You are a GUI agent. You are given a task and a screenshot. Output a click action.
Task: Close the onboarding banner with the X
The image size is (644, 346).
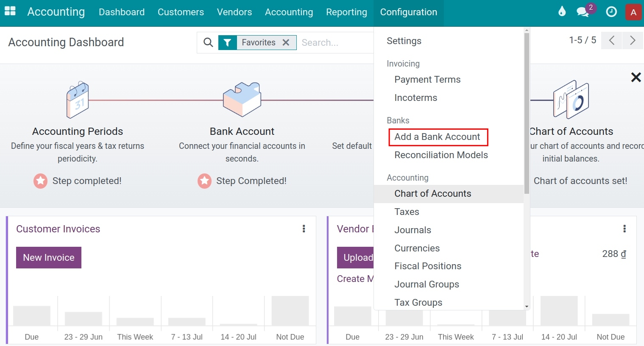pyautogui.click(x=636, y=77)
